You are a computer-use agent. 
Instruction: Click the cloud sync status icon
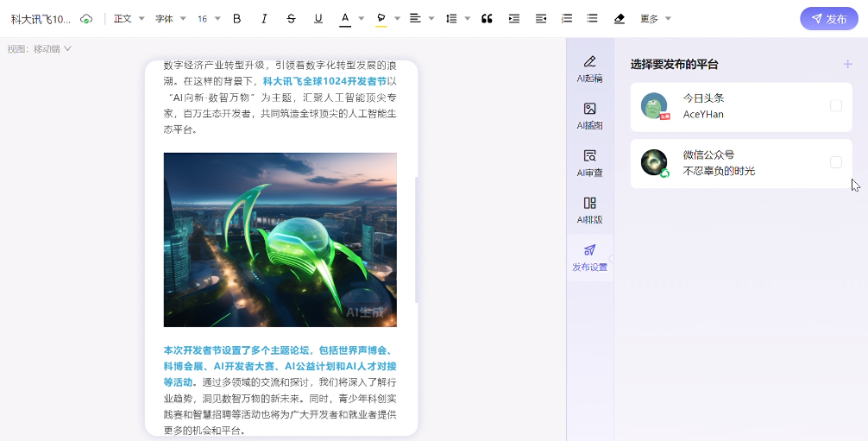[86, 19]
